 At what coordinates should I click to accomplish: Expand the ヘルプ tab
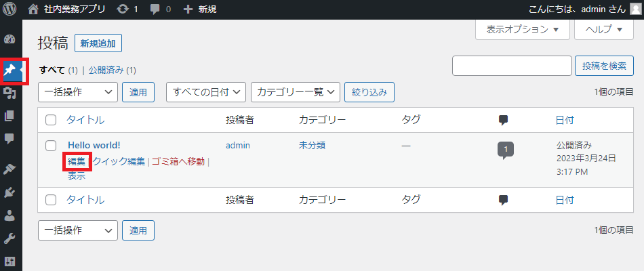pos(604,30)
